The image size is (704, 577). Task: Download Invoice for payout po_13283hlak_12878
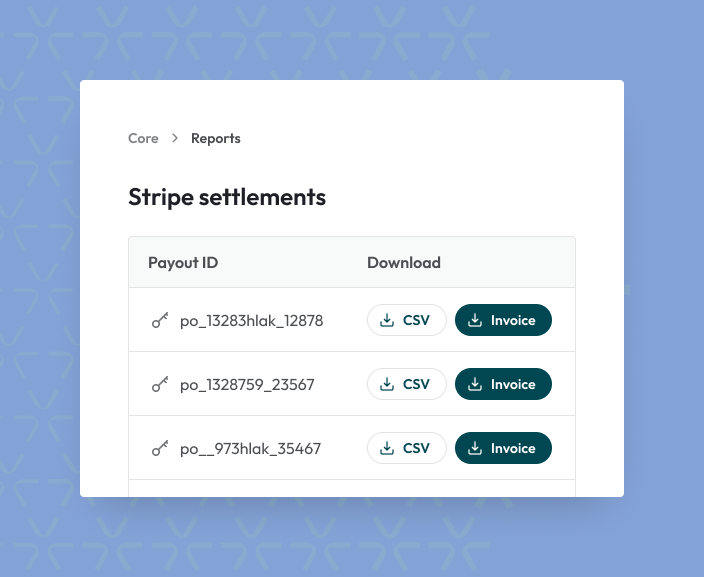click(x=503, y=321)
